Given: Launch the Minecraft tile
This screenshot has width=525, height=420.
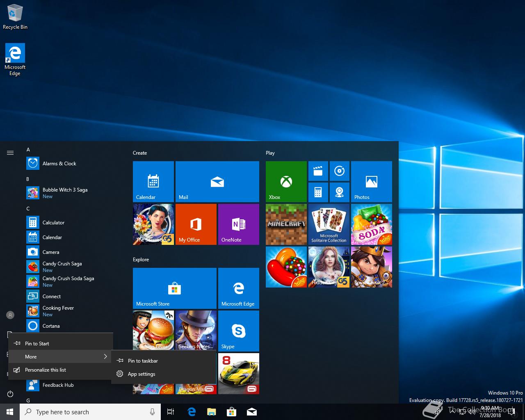Looking at the screenshot, I should (x=286, y=224).
